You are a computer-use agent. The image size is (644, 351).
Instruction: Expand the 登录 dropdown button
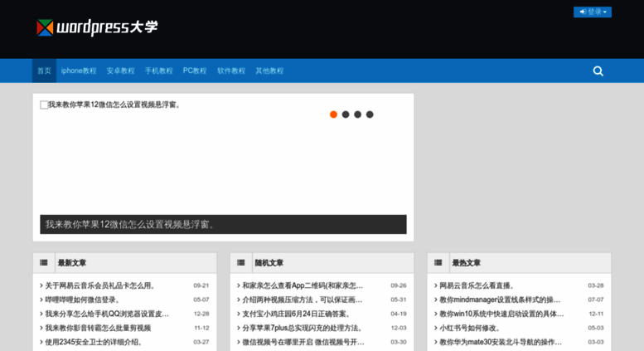click(x=592, y=12)
